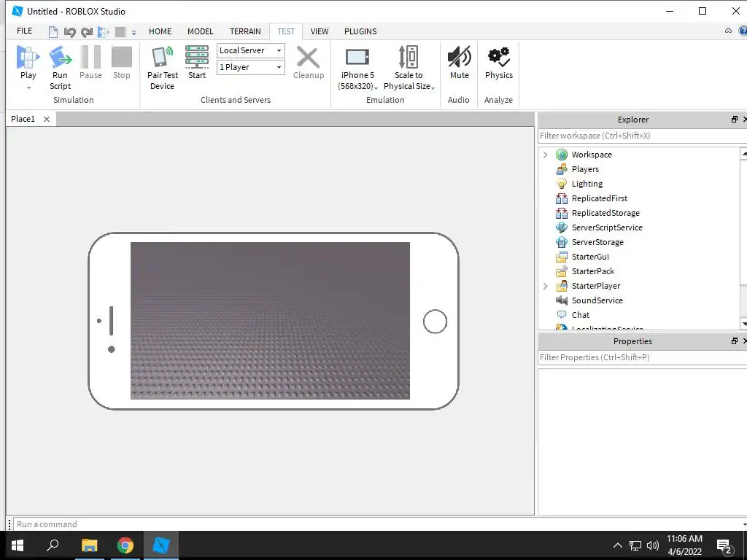747x560 pixels.
Task: Open the Play button dropdown arrow
Action: pos(28,87)
